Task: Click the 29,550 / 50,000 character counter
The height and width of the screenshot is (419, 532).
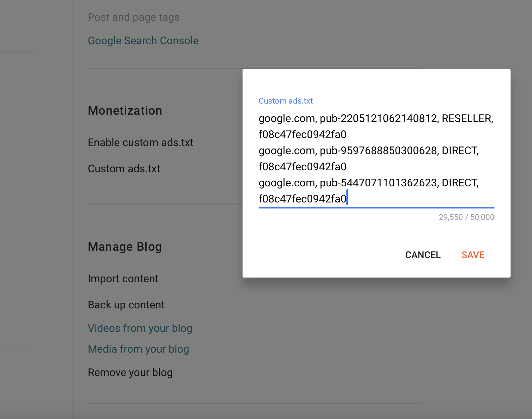Action: coord(466,217)
